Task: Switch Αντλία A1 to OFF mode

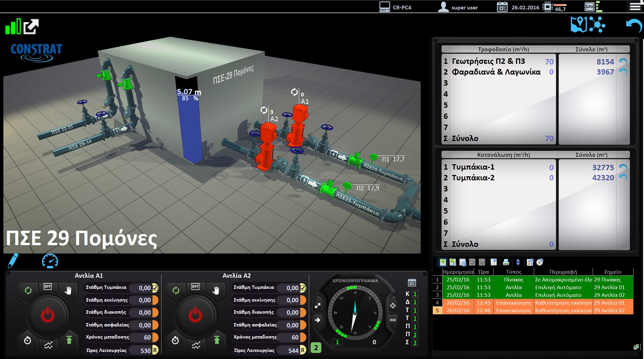Action: (48, 286)
